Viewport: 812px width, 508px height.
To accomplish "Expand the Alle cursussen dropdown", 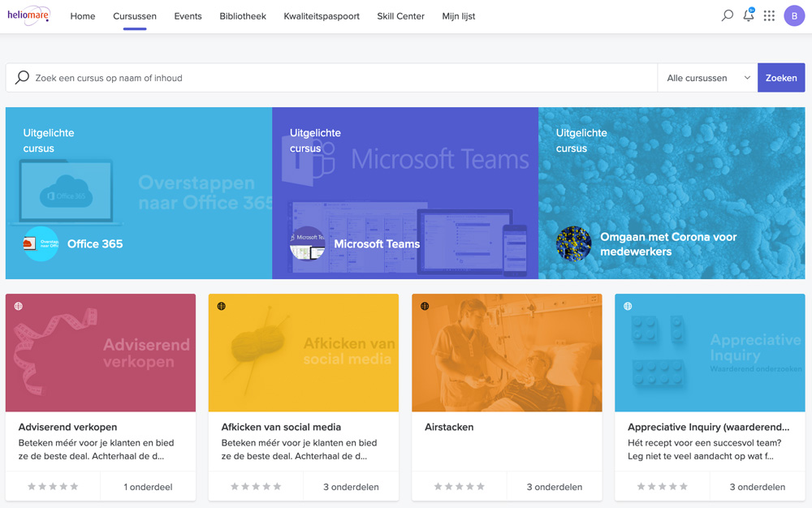I will point(707,78).
